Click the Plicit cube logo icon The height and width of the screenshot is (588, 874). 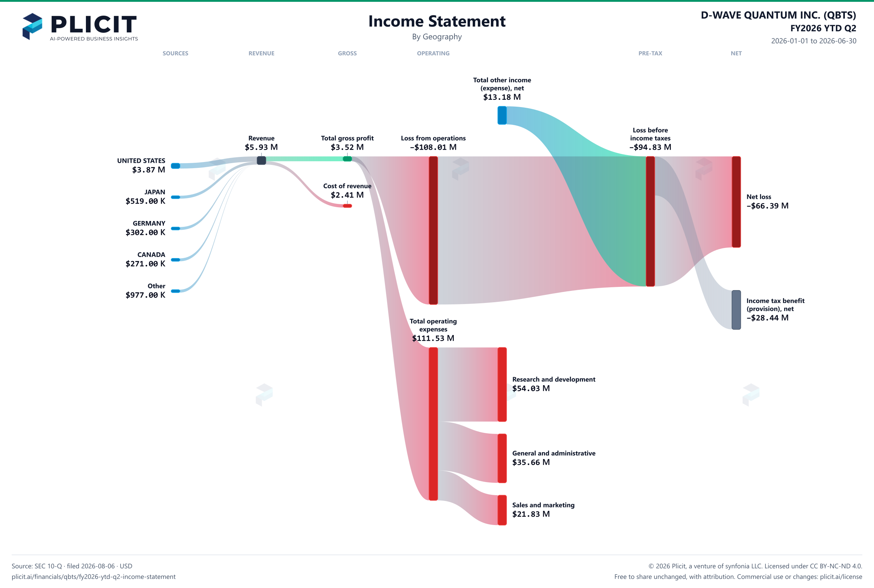click(32, 26)
